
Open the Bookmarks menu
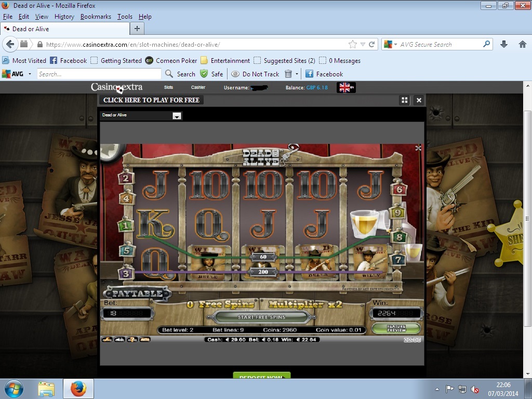[96, 17]
